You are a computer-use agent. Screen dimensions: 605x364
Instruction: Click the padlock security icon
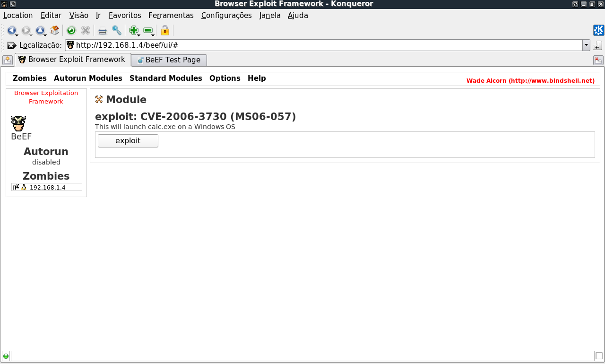click(165, 31)
